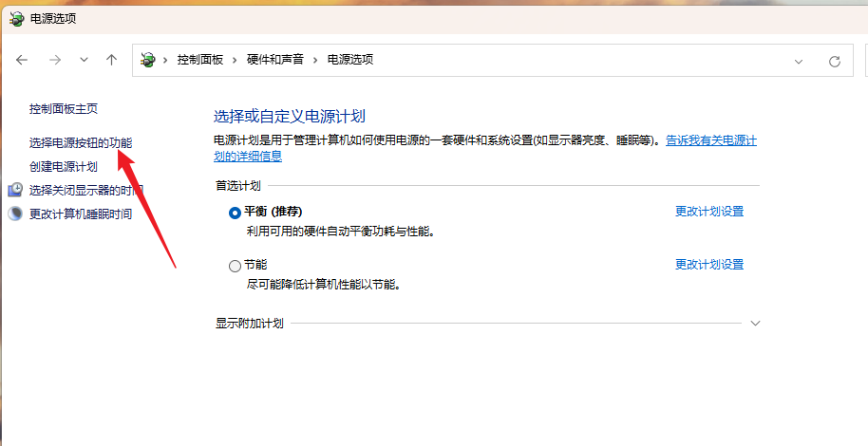Click 选择或自定义电源计划 heading

[x=290, y=116]
